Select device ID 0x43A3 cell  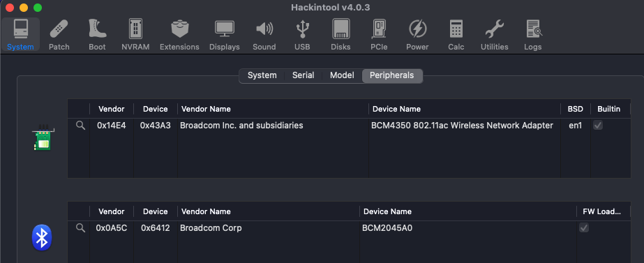[x=156, y=126]
